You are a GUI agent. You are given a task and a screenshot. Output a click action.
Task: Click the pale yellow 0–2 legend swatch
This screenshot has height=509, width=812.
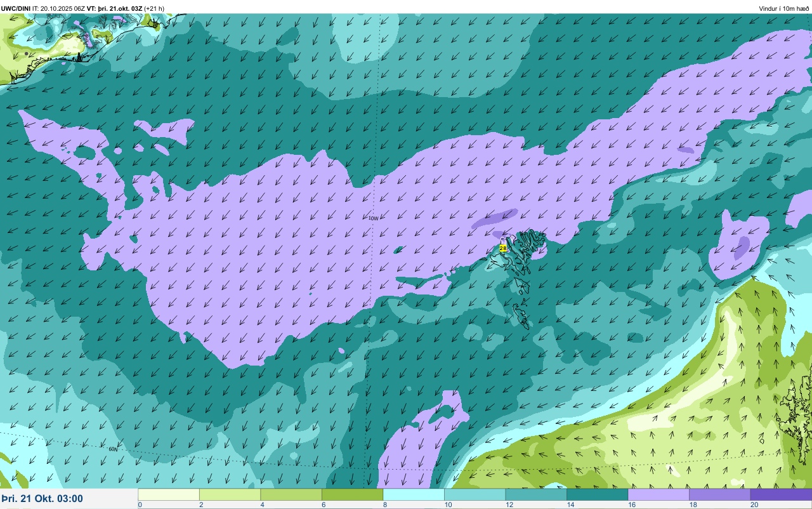tap(169, 494)
